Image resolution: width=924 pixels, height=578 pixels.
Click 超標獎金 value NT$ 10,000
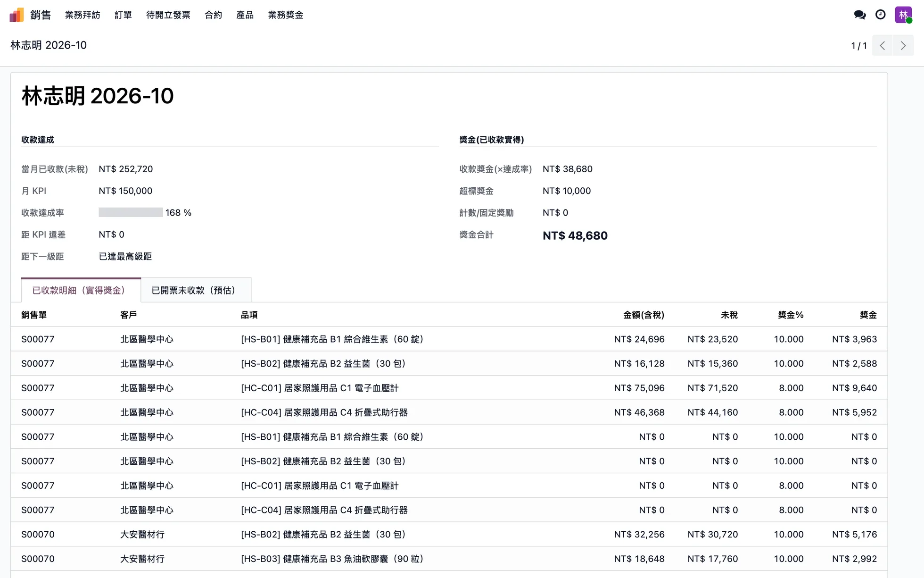click(x=567, y=191)
